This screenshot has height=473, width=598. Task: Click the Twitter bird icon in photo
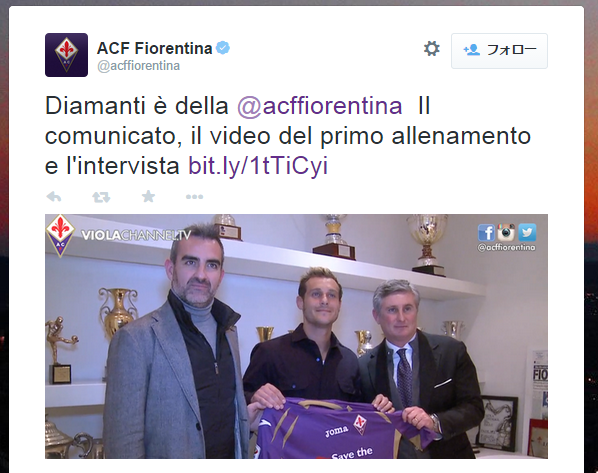tap(527, 232)
